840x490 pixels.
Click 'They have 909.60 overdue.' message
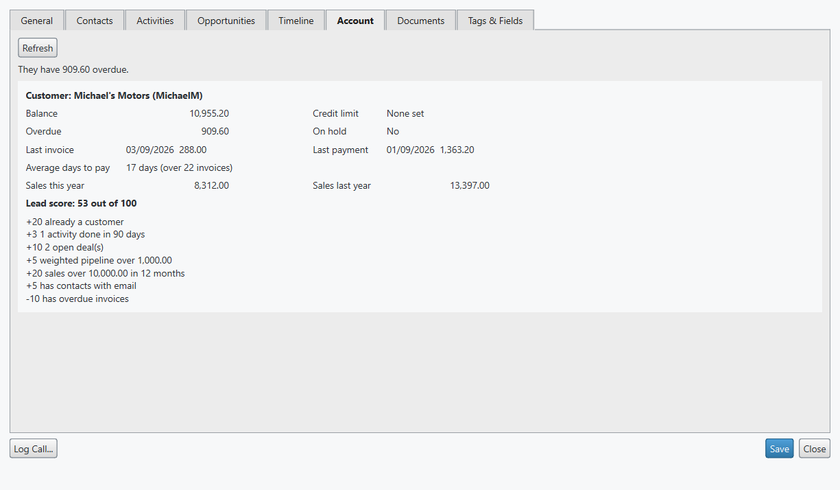coord(73,70)
